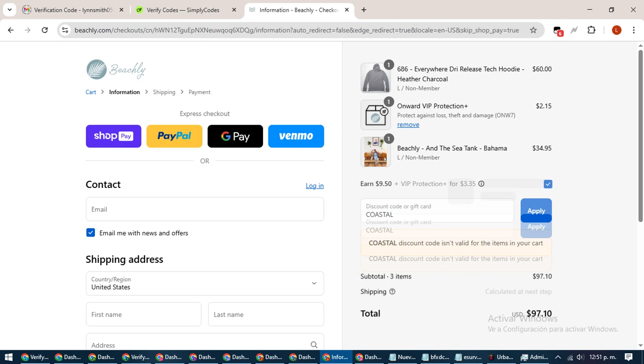This screenshot has width=644, height=364.
Task: Go to Shipping breadcrumb step
Action: click(x=164, y=92)
